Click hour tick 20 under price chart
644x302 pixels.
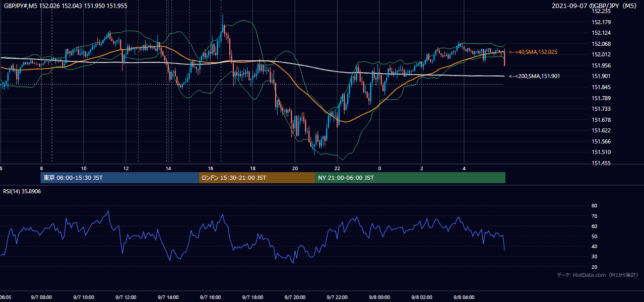(295, 168)
